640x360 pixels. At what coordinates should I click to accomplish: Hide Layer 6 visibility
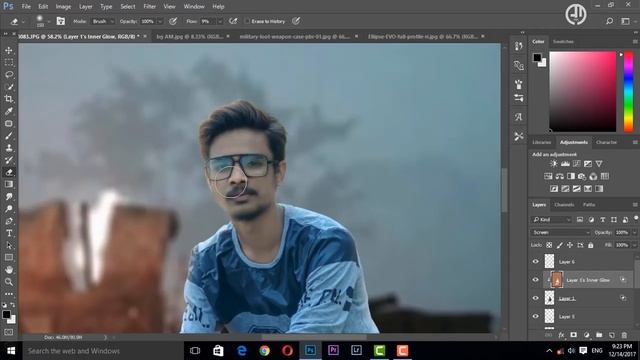tap(536, 262)
